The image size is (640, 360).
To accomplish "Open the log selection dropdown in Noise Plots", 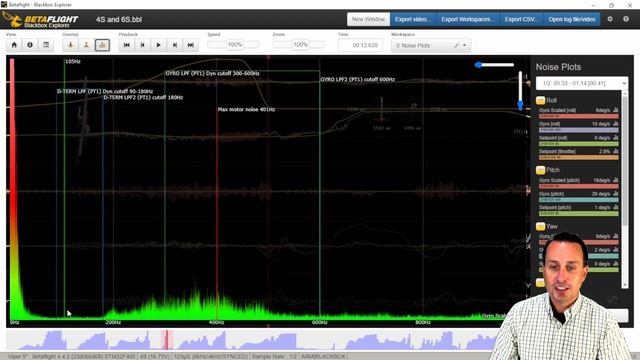I will (x=582, y=83).
